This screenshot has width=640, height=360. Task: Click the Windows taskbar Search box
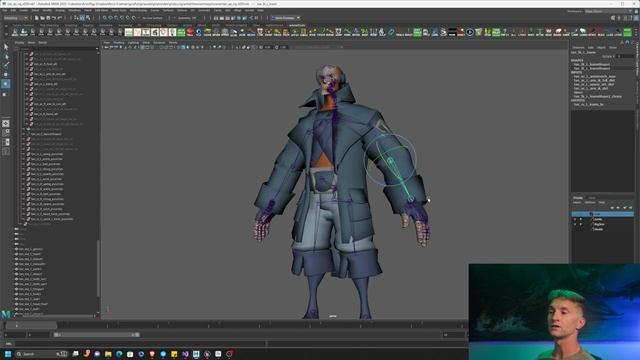point(40,354)
